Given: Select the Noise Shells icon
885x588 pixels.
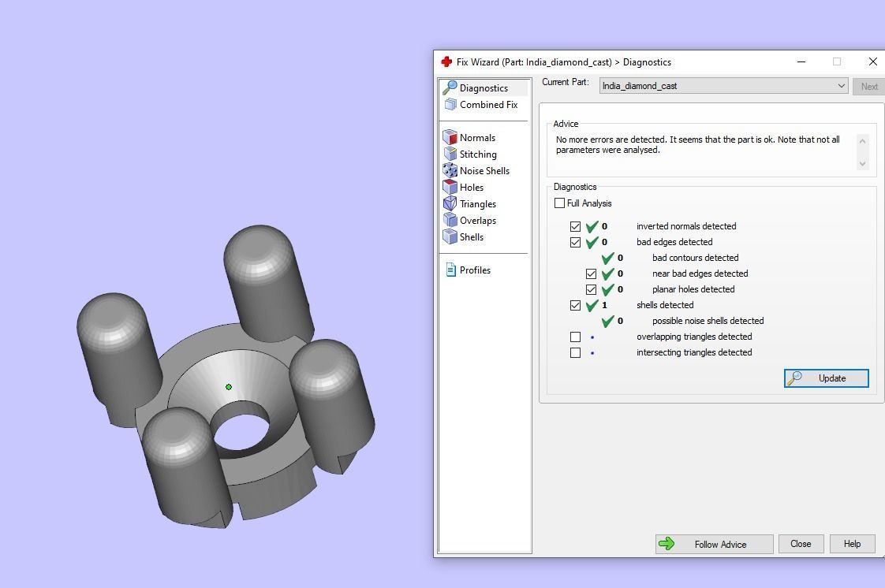Looking at the screenshot, I should click(x=450, y=170).
